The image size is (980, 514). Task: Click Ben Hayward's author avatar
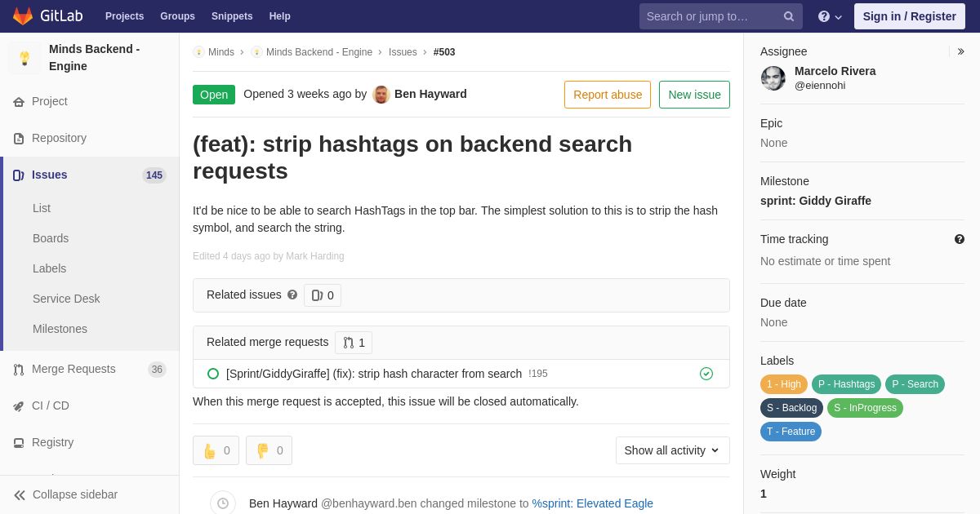(x=381, y=95)
